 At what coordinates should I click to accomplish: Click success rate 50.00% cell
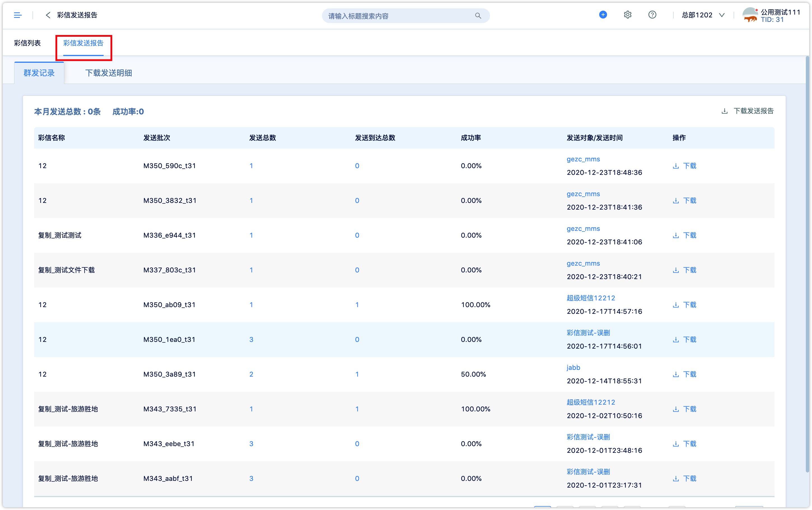click(x=473, y=374)
